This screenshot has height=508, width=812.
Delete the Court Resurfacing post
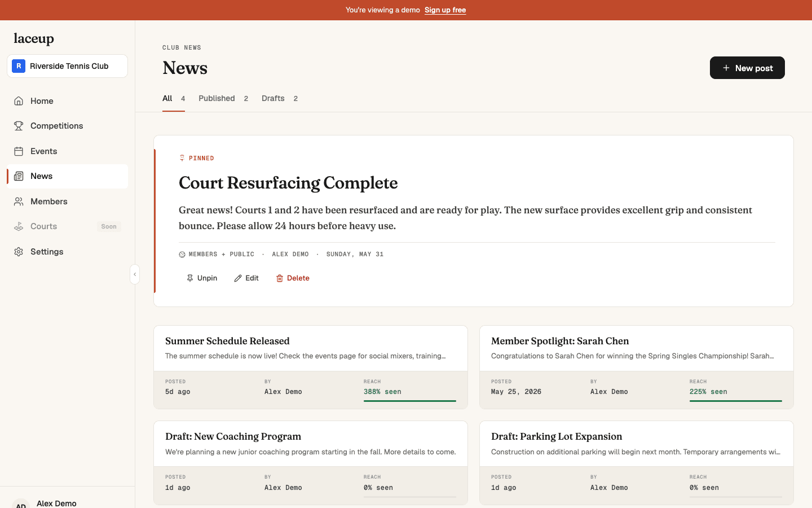(293, 278)
